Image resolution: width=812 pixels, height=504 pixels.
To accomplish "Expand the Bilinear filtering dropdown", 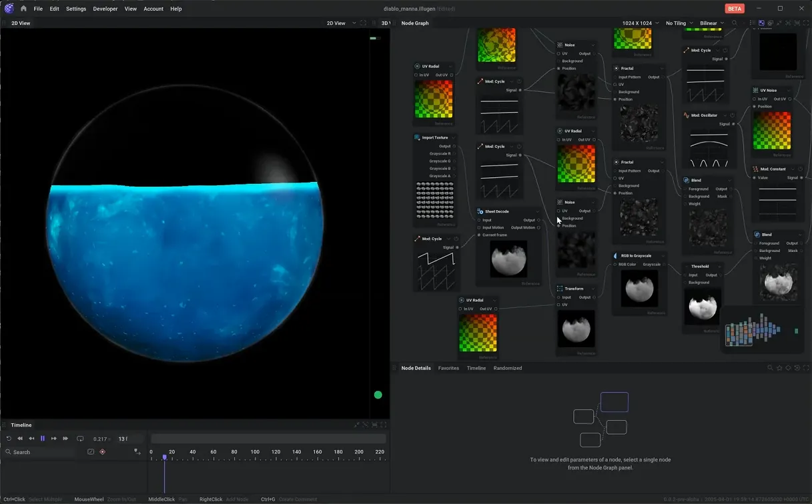I will click(x=711, y=23).
